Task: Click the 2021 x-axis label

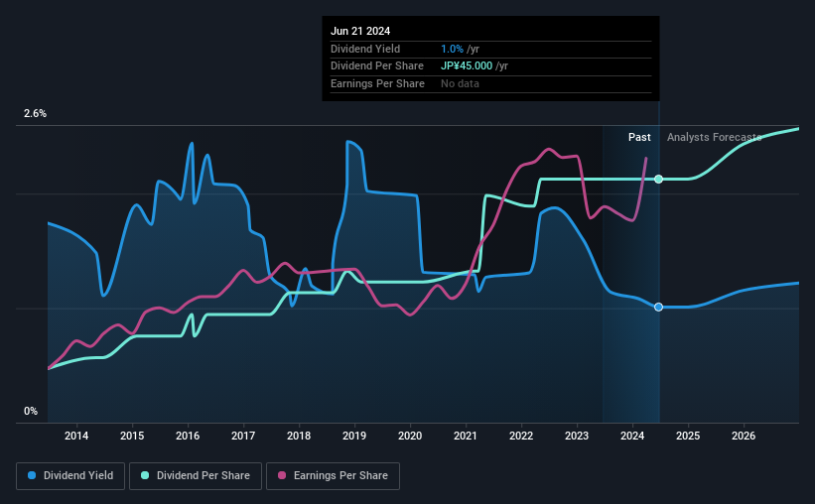Action: (466, 436)
